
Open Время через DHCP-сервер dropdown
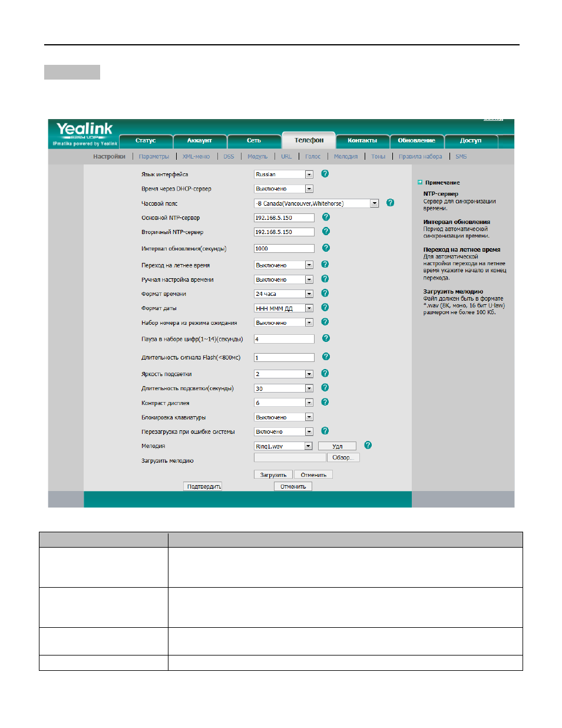(x=283, y=189)
